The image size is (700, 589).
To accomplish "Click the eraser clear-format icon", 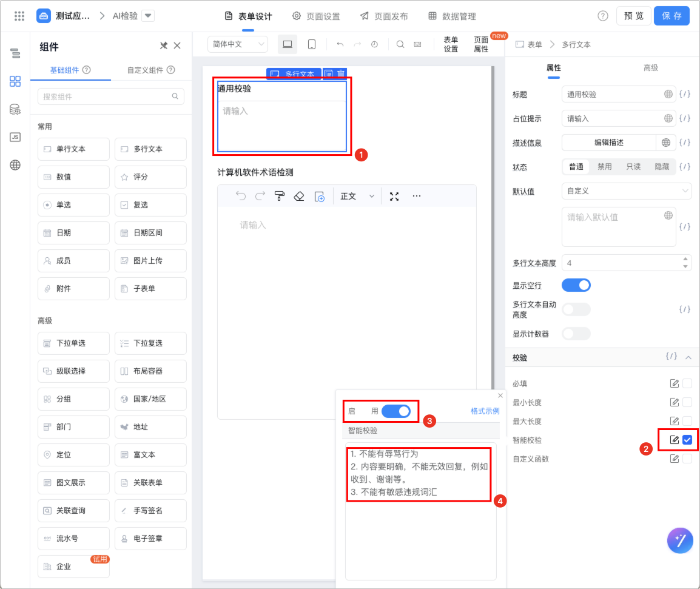I will pyautogui.click(x=298, y=196).
